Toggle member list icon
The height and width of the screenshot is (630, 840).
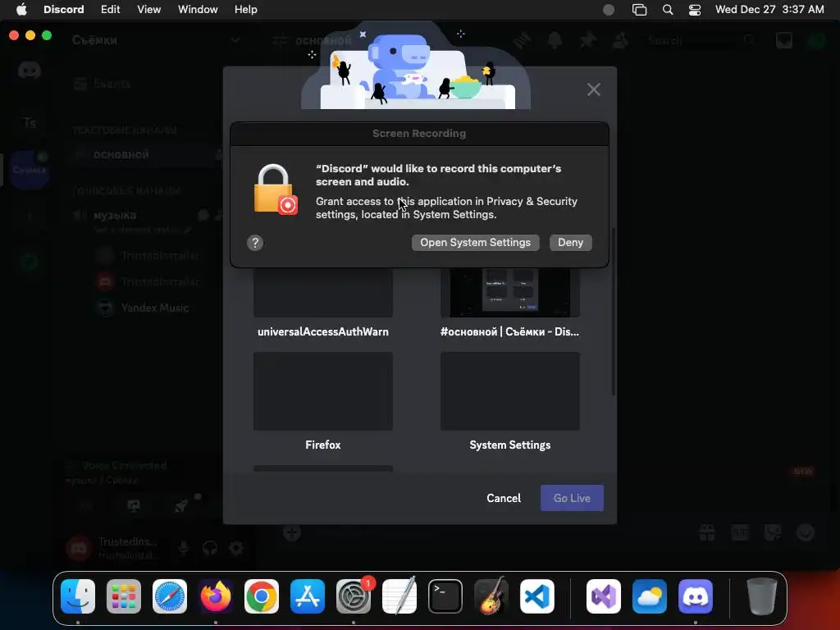point(620,40)
